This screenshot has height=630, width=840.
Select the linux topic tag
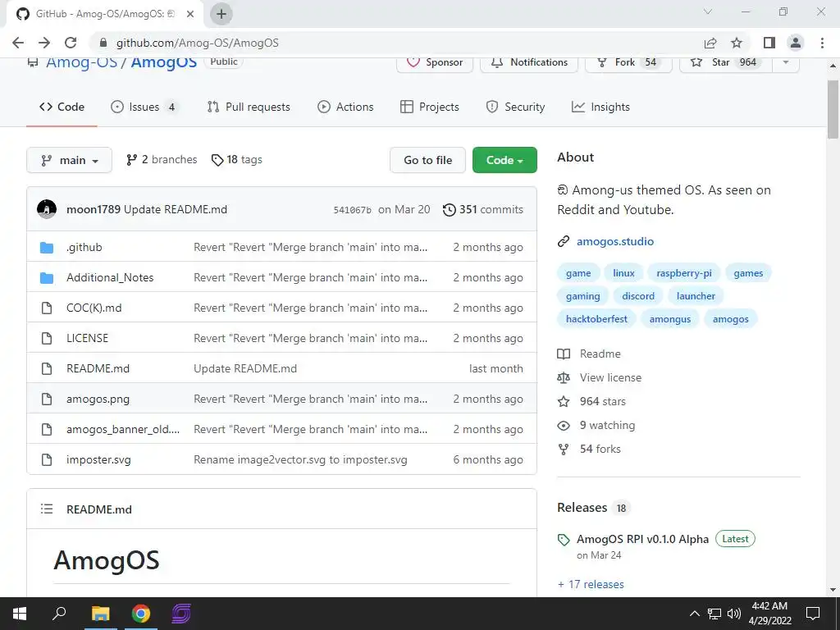coord(623,273)
